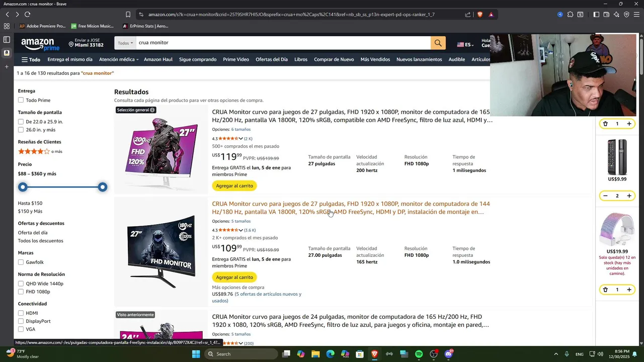The width and height of the screenshot is (644, 362).
Task: Open Discord from the taskbar
Action: (448, 354)
